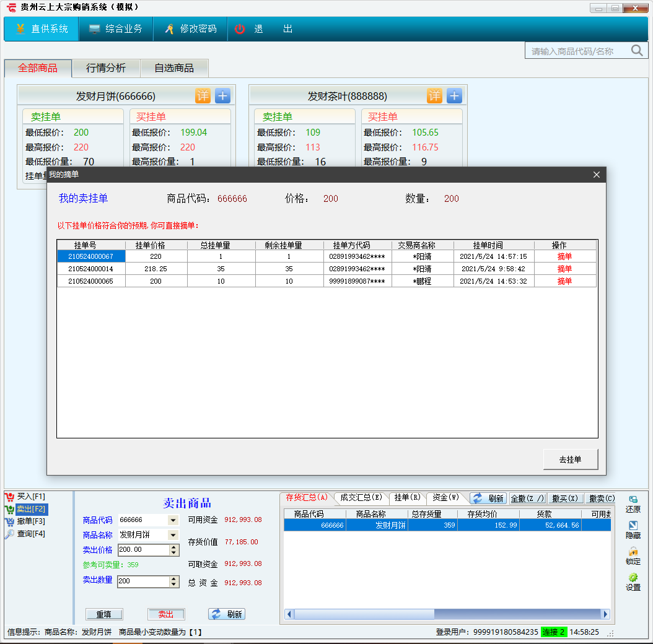The height and width of the screenshot is (644, 653).
Task: Select 撤单[F3] in the sidebar
Action: [31, 521]
